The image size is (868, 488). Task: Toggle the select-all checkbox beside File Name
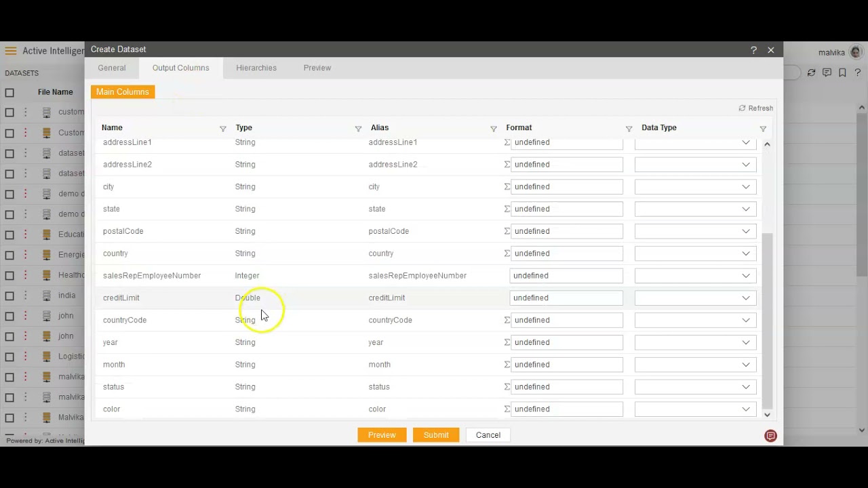(x=9, y=92)
